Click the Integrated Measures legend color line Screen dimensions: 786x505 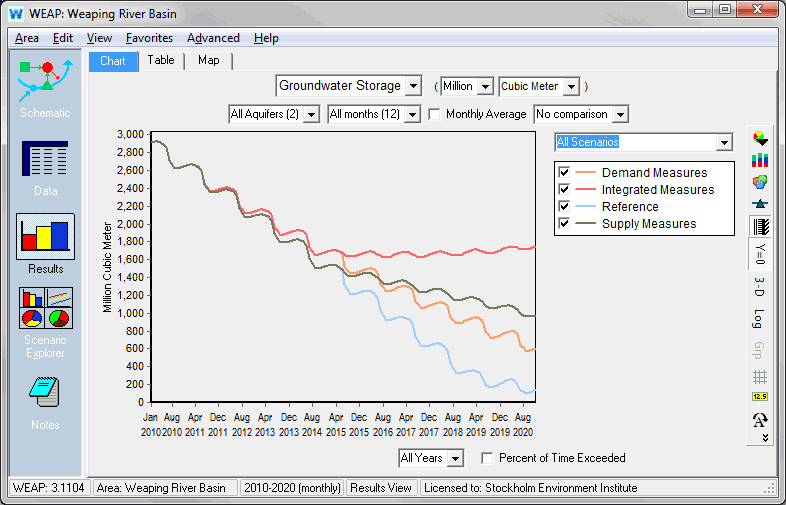tap(585, 190)
